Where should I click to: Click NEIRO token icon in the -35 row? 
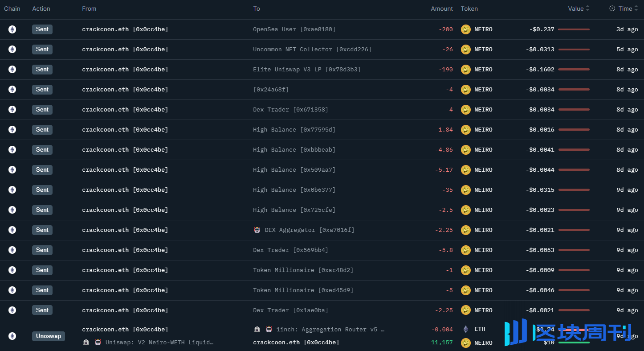(466, 190)
